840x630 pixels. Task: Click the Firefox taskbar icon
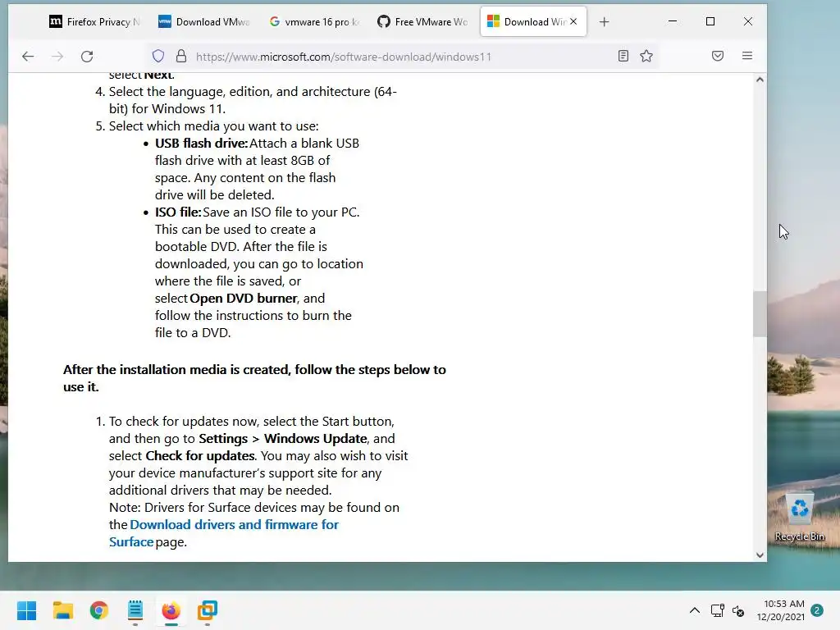tap(171, 610)
